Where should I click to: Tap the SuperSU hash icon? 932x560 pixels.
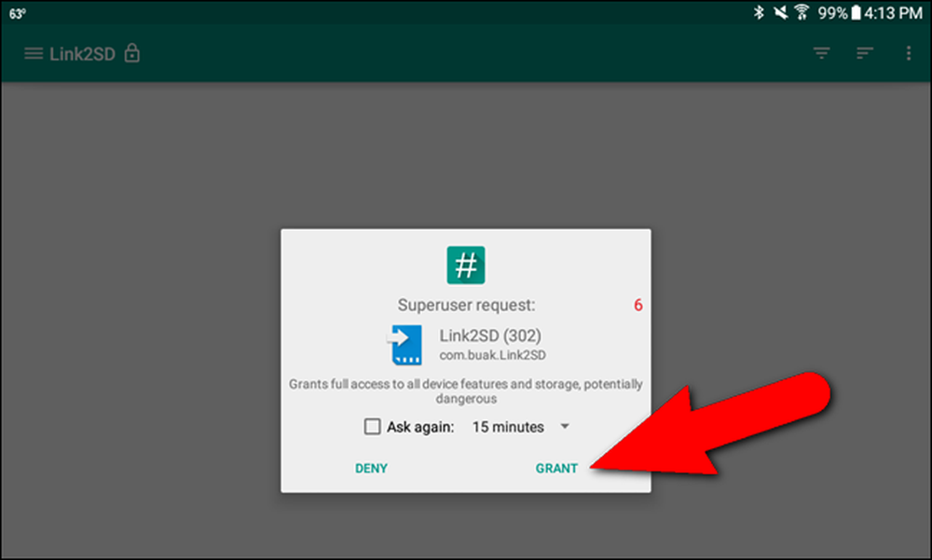tap(466, 266)
